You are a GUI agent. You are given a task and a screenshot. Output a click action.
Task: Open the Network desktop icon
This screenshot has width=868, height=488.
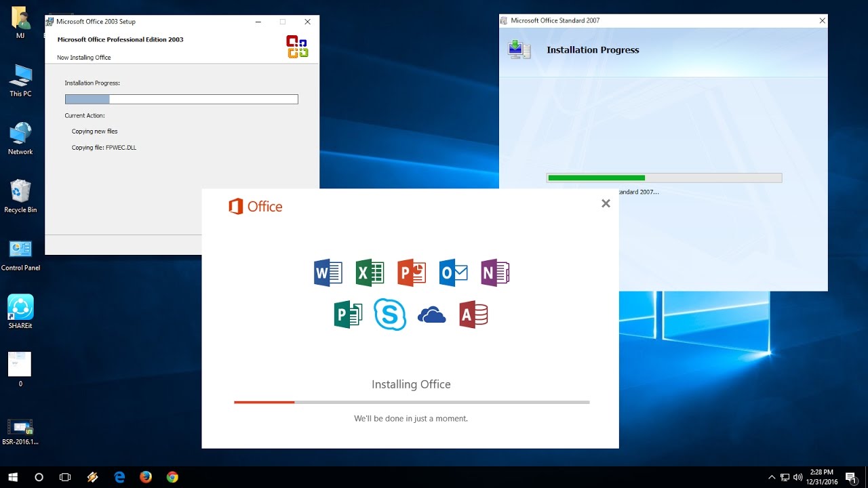click(x=20, y=139)
